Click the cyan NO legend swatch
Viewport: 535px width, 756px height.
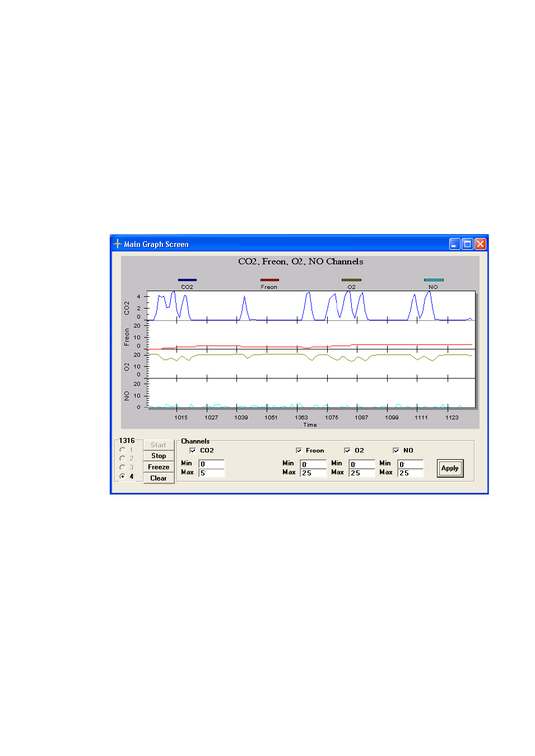(434, 280)
